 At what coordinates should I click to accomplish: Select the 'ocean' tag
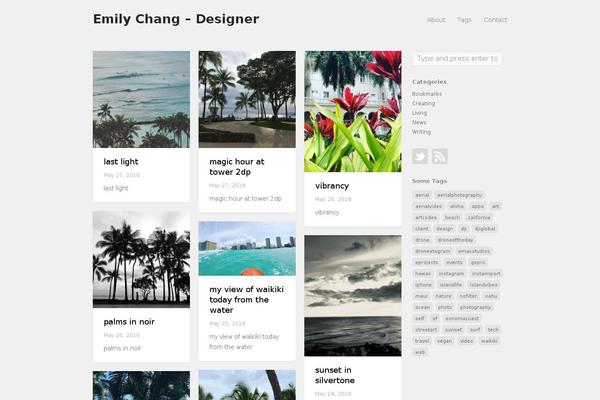[x=423, y=307]
